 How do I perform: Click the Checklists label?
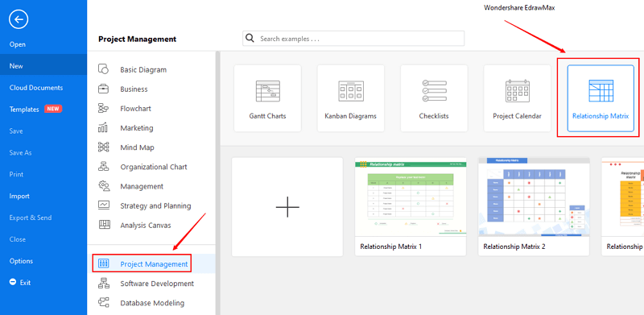434,116
